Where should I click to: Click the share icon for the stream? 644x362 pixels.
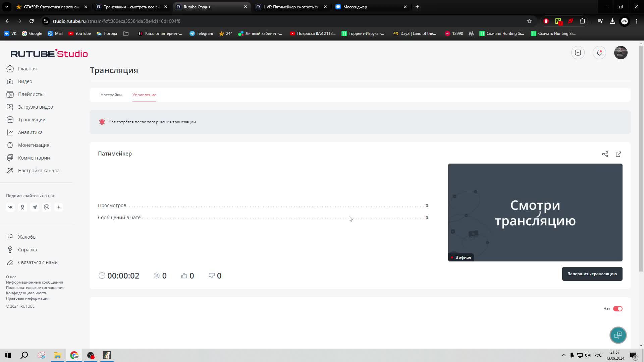605,154
